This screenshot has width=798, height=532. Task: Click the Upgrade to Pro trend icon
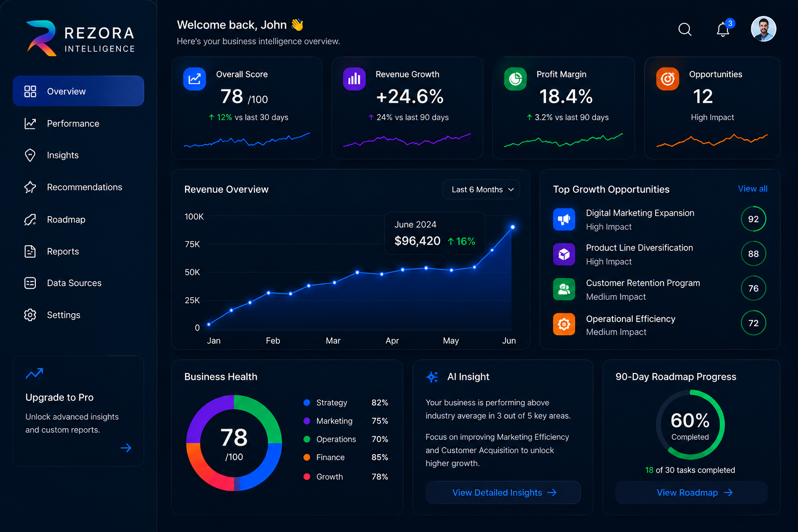(34, 374)
